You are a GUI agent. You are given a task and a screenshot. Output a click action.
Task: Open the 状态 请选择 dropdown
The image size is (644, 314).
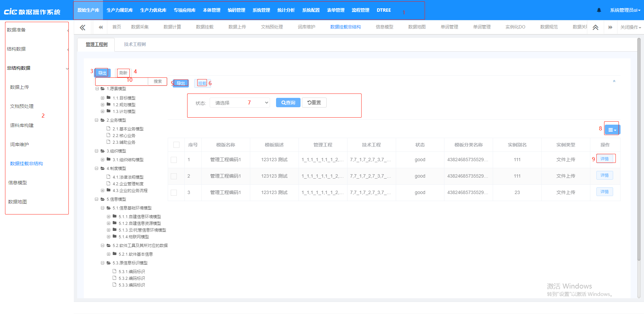(x=240, y=103)
